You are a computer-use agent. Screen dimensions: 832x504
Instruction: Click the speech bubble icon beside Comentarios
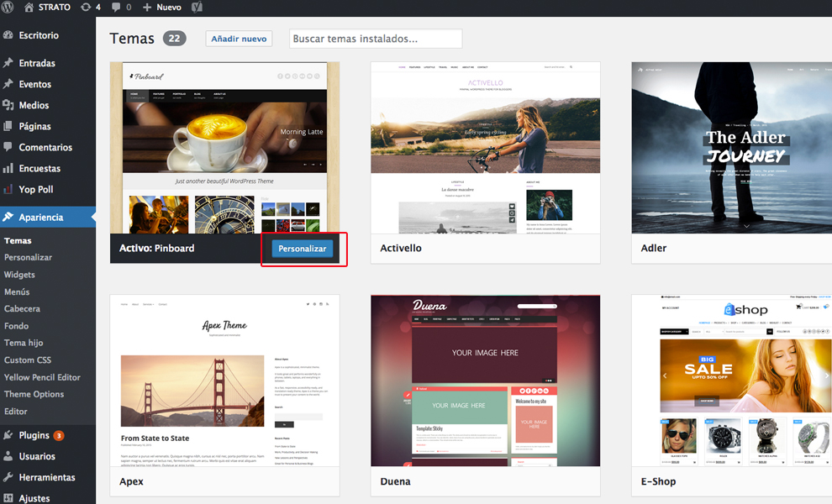point(8,146)
